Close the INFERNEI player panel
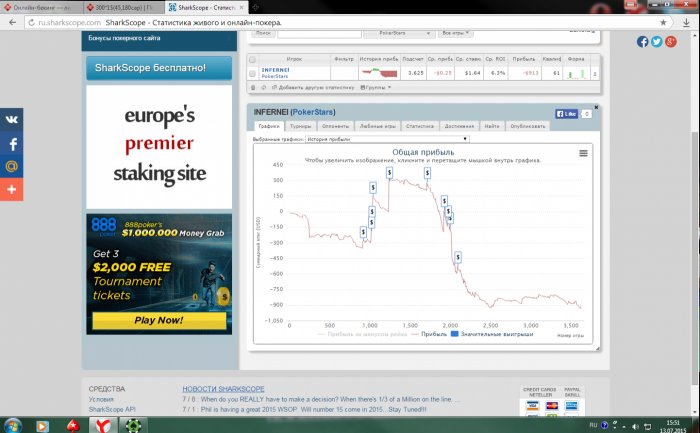The width and height of the screenshot is (700, 433). pyautogui.click(x=596, y=107)
